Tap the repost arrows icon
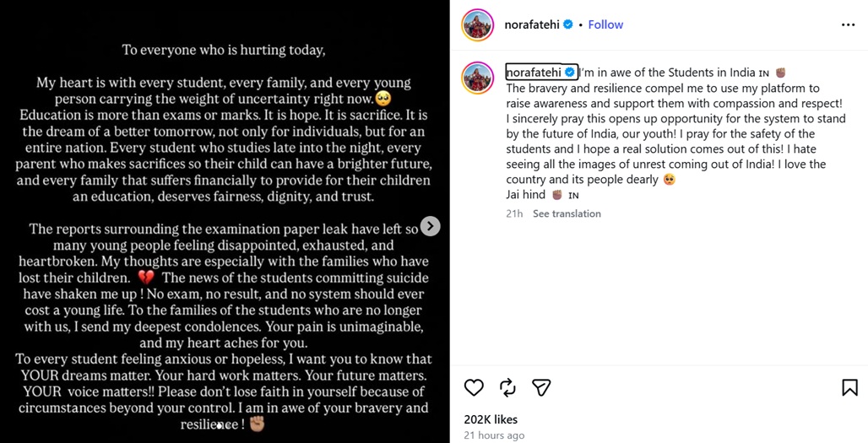868x443 pixels. [507, 387]
